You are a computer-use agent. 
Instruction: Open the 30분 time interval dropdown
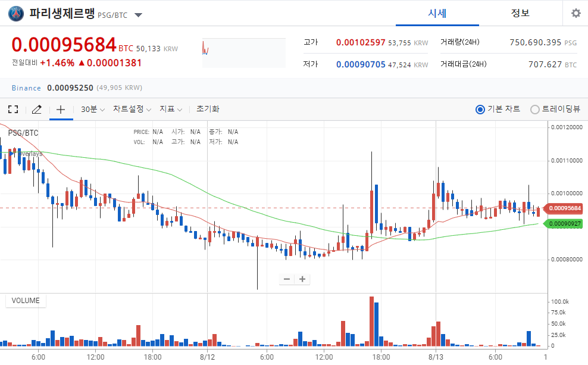pyautogui.click(x=92, y=109)
